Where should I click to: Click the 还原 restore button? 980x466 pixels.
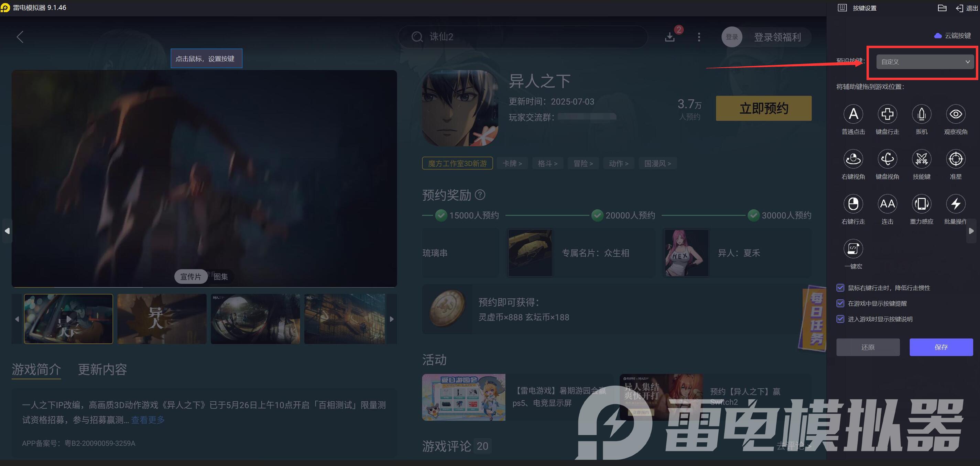868,347
